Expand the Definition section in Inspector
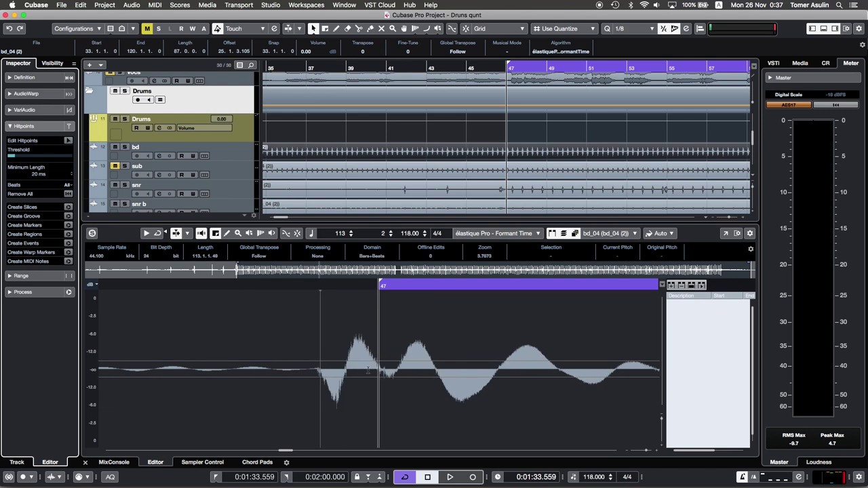Screen dimensions: 868x488 point(39,77)
